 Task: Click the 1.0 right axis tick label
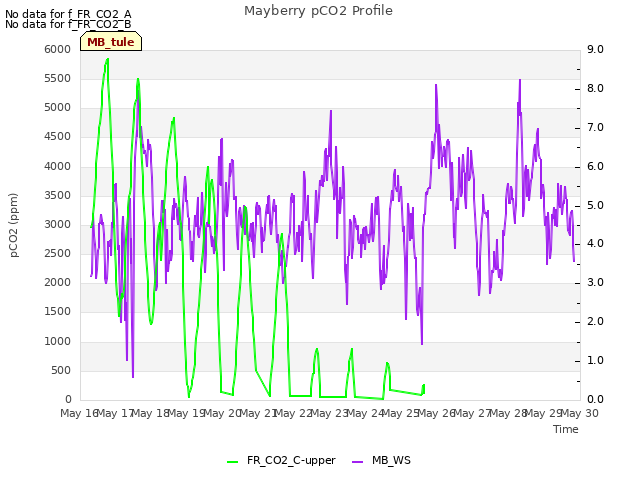595,360
